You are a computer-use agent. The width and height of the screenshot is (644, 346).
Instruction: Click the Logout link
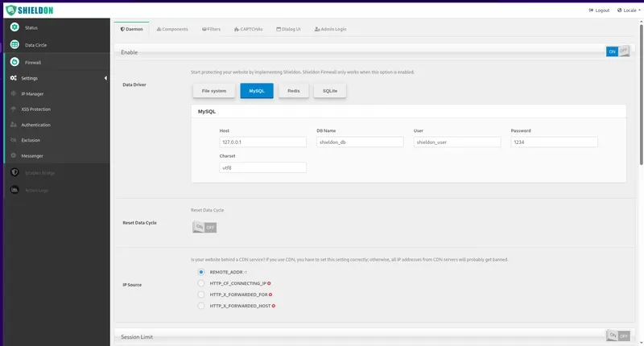pyautogui.click(x=599, y=10)
